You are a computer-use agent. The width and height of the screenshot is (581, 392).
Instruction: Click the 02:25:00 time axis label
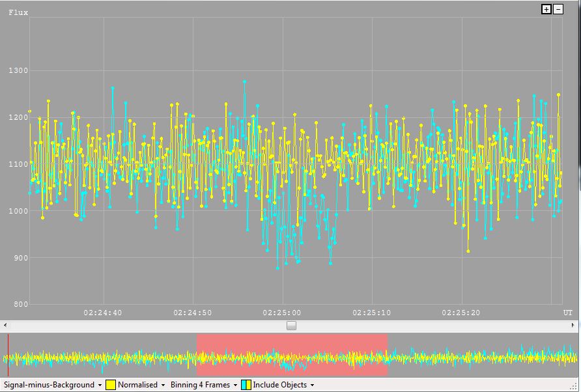click(x=283, y=313)
